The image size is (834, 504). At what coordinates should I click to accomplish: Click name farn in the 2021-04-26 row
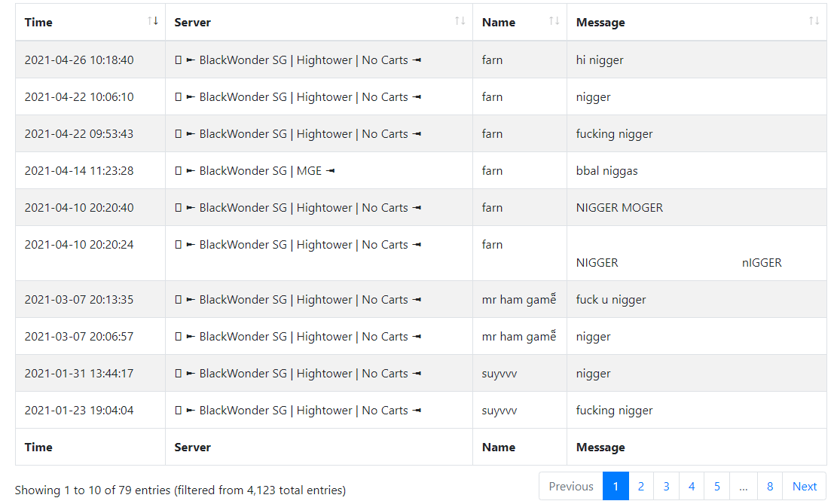coord(492,60)
